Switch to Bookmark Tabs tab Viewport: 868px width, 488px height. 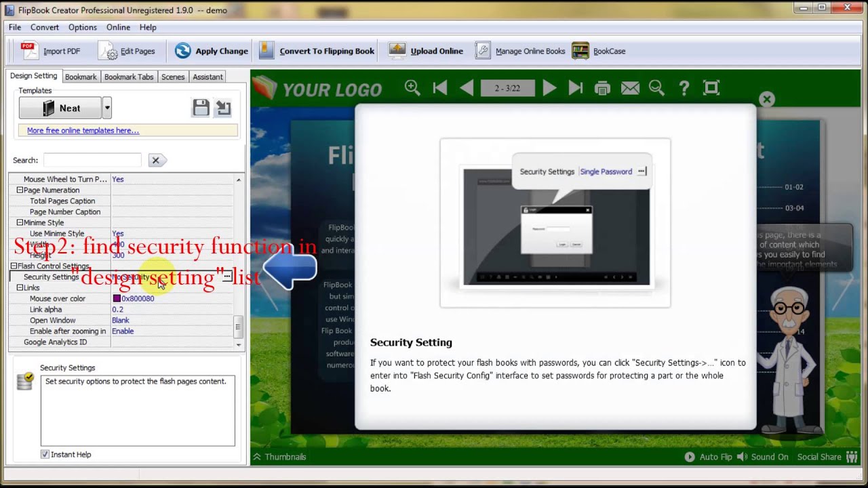point(129,77)
